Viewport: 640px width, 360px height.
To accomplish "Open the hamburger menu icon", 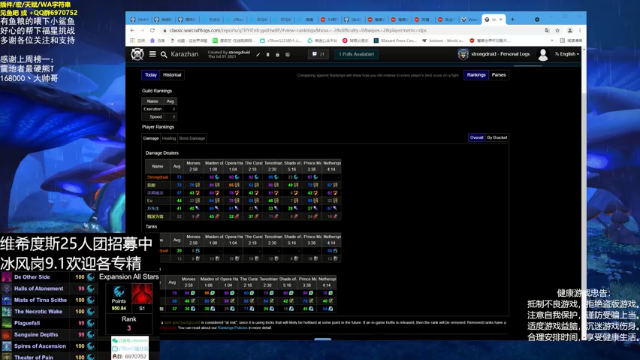I will pyautogui.click(x=152, y=54).
